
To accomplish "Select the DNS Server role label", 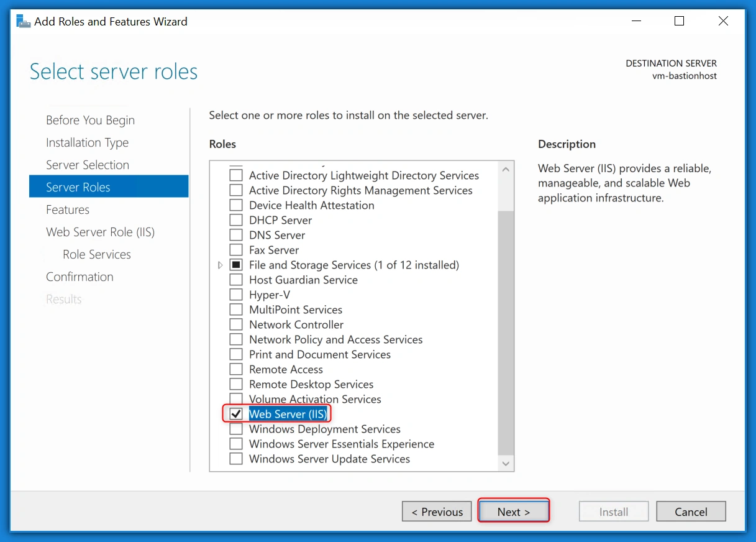I will pos(277,235).
